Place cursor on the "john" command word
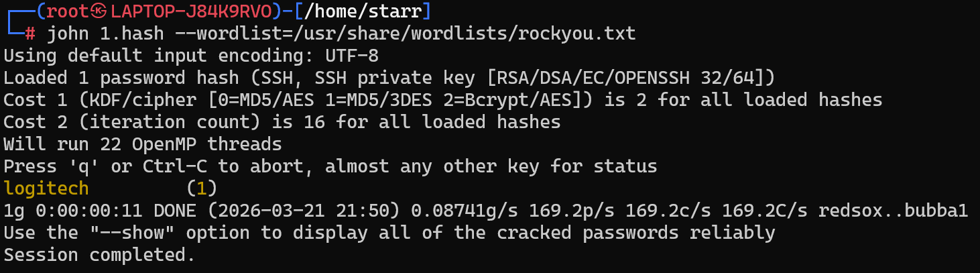 (68, 34)
